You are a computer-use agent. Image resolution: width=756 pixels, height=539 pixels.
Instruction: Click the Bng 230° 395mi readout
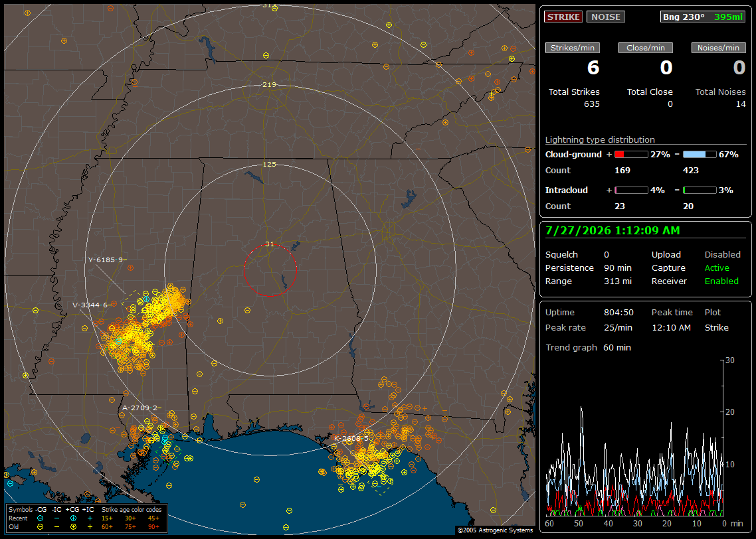(x=702, y=17)
